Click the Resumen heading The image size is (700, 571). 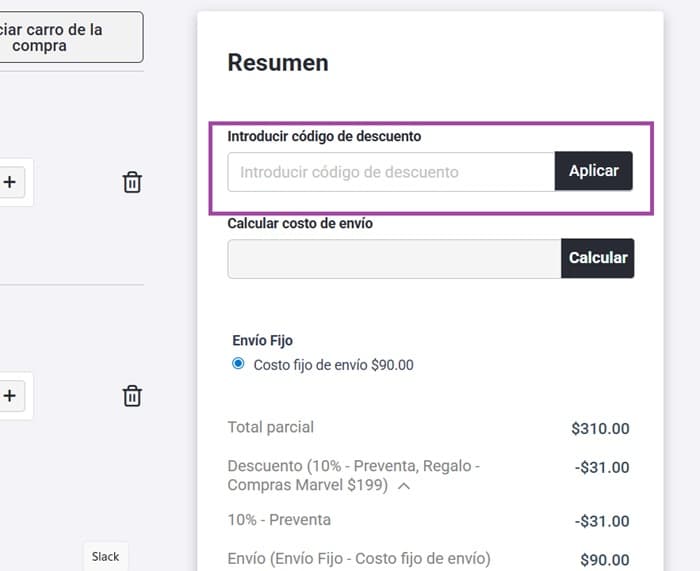[278, 63]
